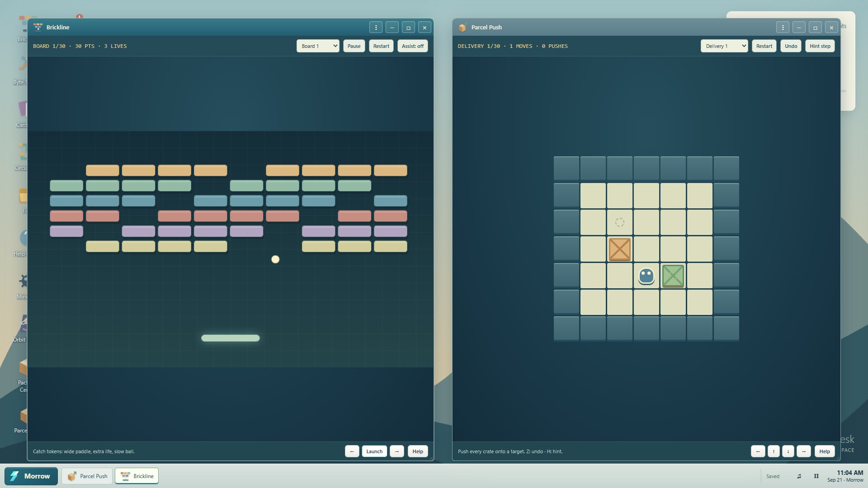This screenshot has height=488, width=868.
Task: Click the Brickline ball
Action: [275, 259]
